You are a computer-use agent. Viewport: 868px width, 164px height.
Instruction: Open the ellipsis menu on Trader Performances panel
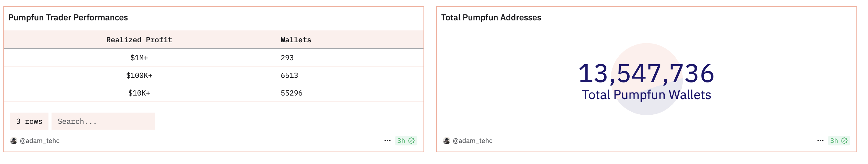click(x=388, y=141)
